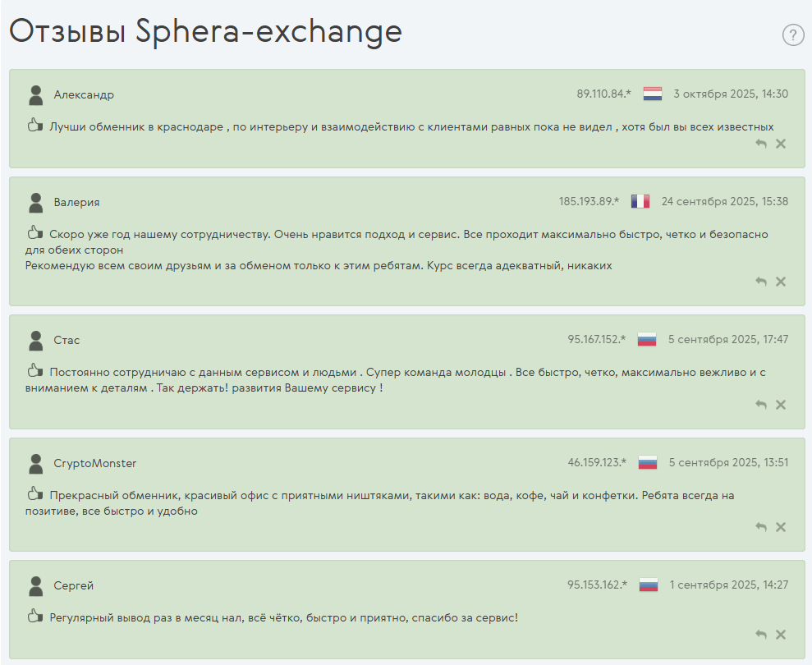Remove Валерия's review using X icon
The width and height of the screenshot is (812, 665).
click(x=781, y=282)
